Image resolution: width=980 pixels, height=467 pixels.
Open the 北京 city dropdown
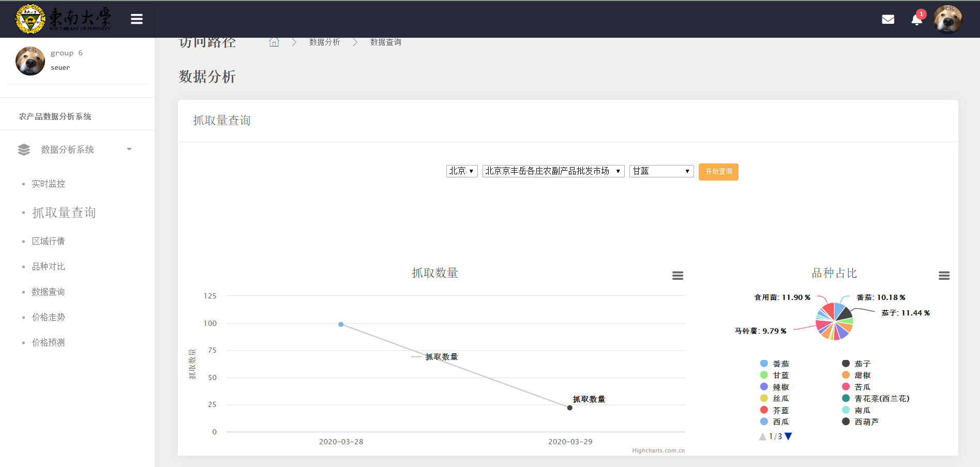462,171
